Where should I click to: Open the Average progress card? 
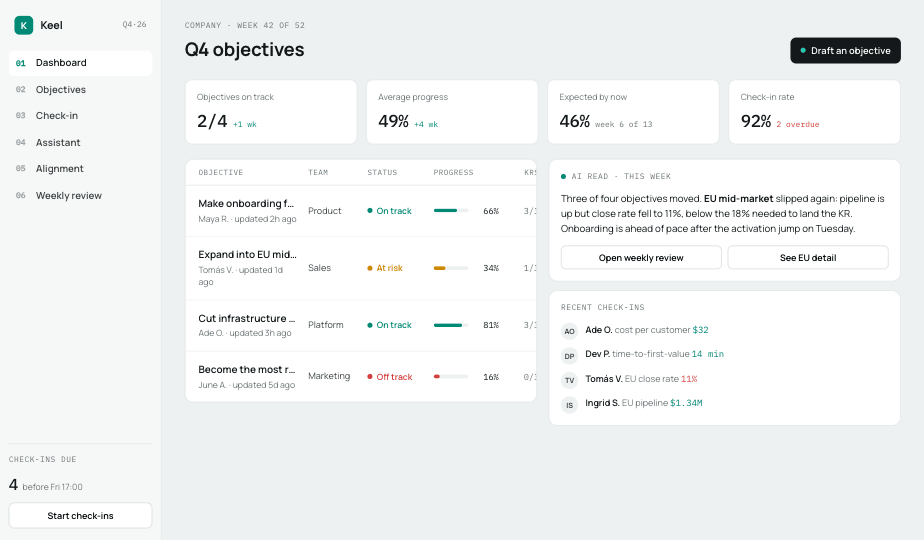pyautogui.click(x=452, y=112)
